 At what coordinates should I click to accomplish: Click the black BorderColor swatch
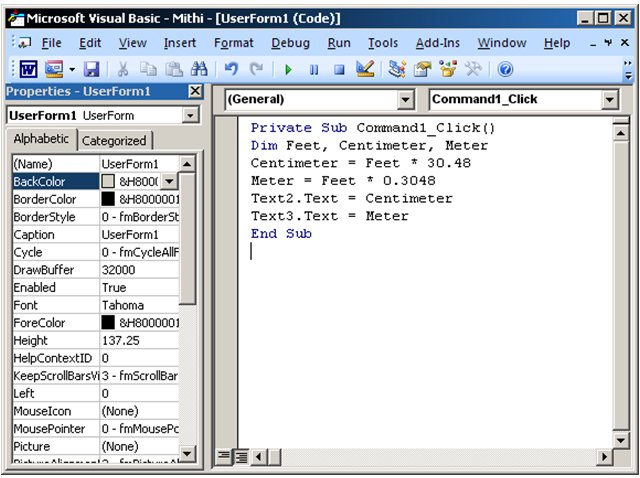109,199
